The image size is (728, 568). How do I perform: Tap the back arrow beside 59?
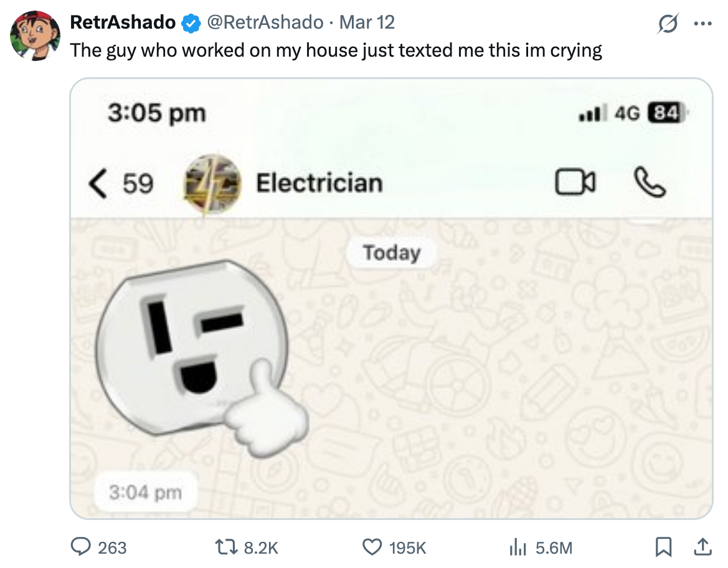pyautogui.click(x=97, y=184)
